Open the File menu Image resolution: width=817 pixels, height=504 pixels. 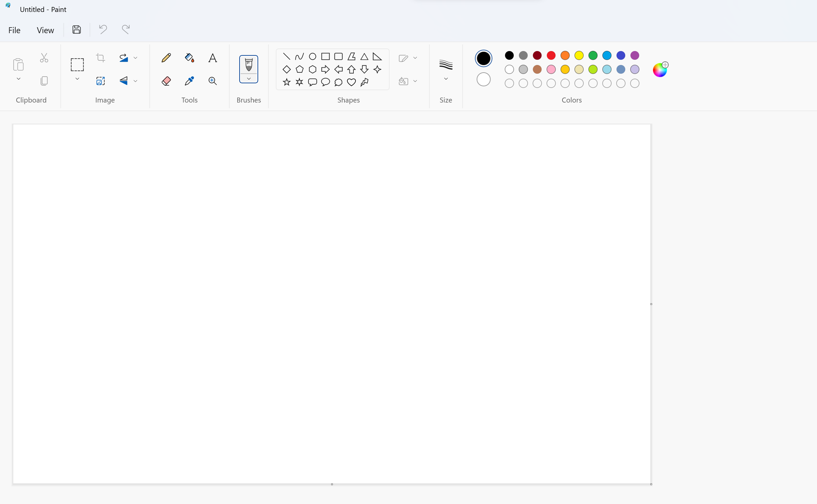pos(14,30)
